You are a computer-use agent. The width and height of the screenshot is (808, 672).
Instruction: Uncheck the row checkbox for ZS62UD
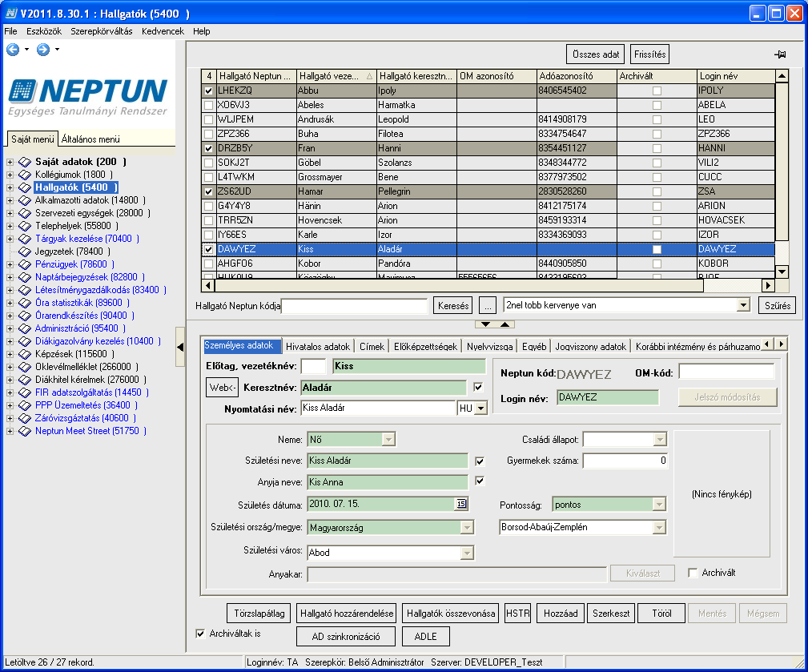click(x=208, y=191)
